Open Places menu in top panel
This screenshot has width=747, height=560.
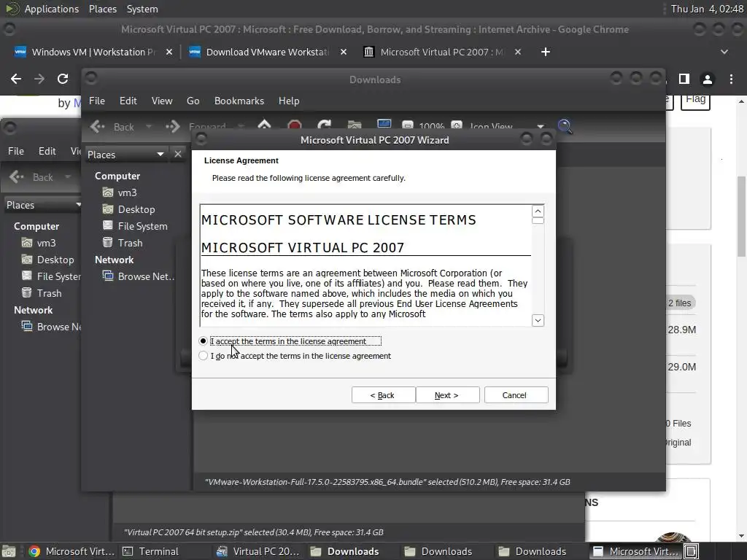[x=102, y=9]
